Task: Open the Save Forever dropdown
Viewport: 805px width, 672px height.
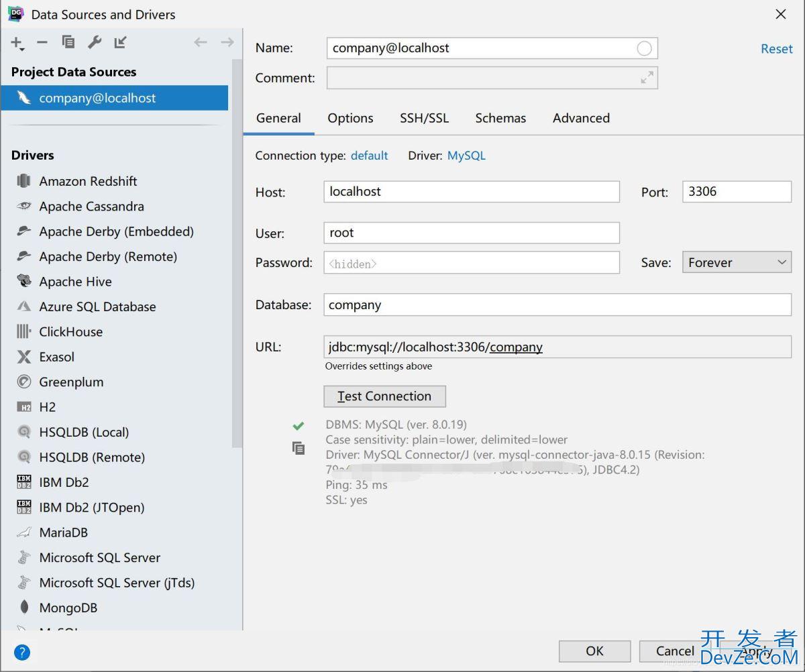Action: [737, 263]
